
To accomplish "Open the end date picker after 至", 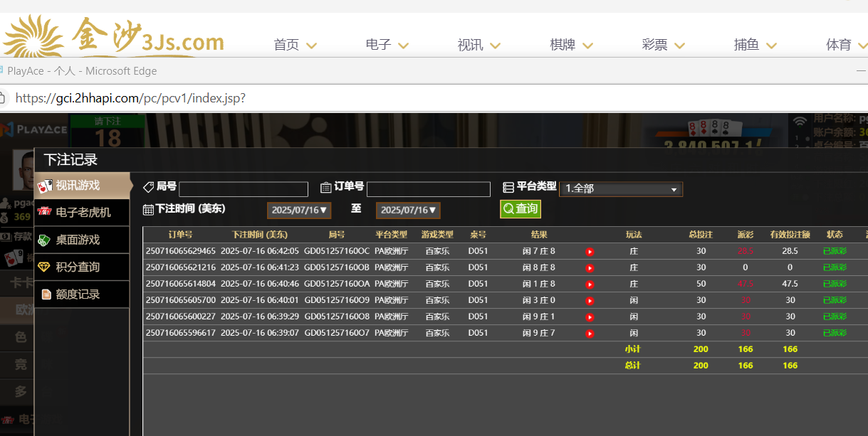I will (x=408, y=210).
